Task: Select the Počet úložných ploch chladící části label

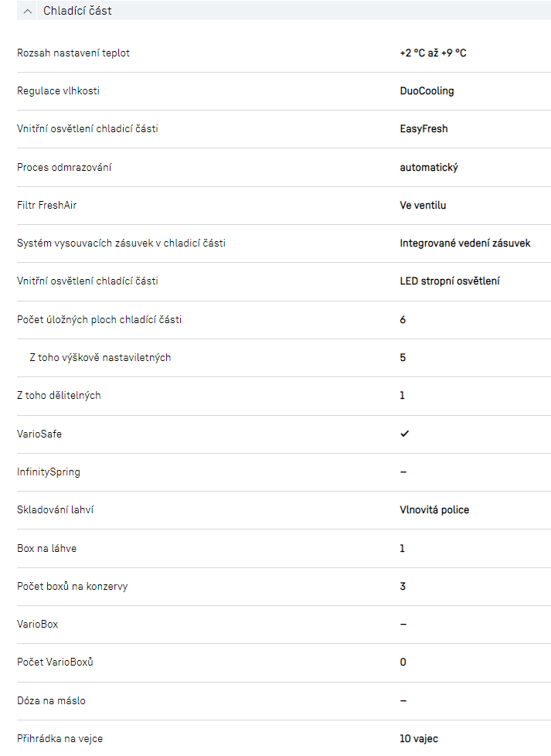Action: [99, 319]
